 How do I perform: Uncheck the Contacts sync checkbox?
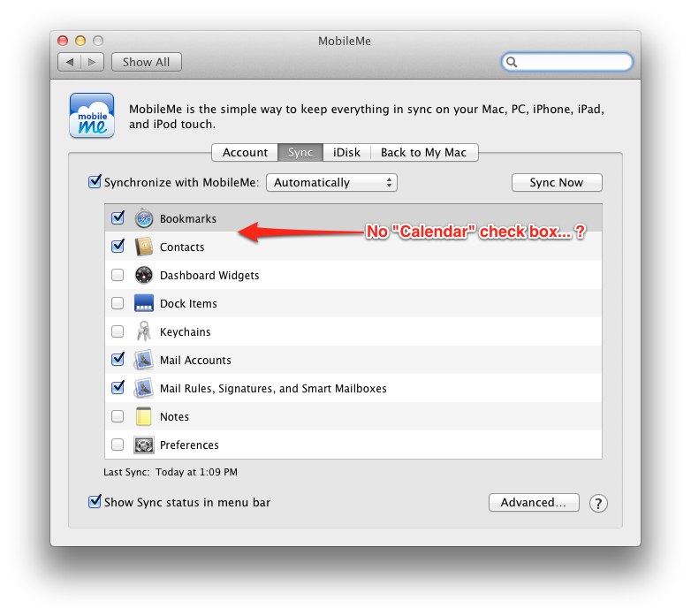click(118, 246)
